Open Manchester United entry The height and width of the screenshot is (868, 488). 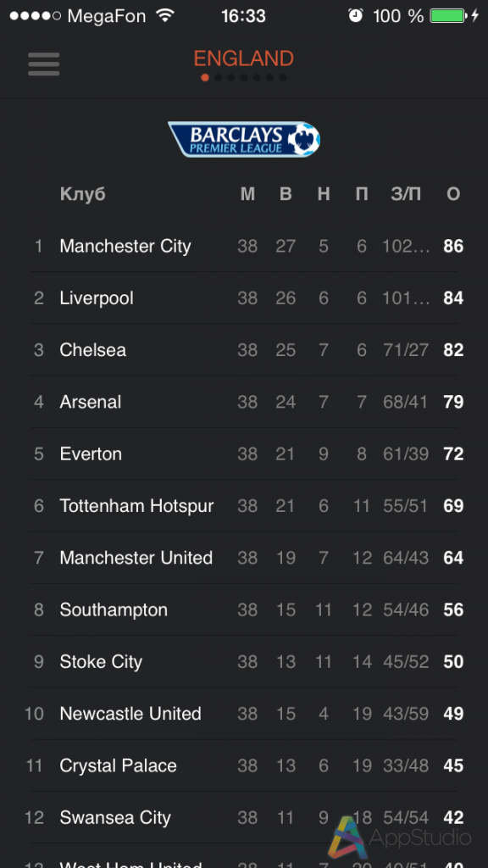coord(244,558)
